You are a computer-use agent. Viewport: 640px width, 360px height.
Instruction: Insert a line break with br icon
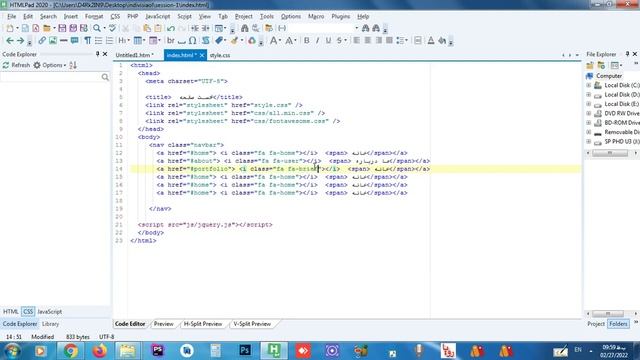coord(171,40)
